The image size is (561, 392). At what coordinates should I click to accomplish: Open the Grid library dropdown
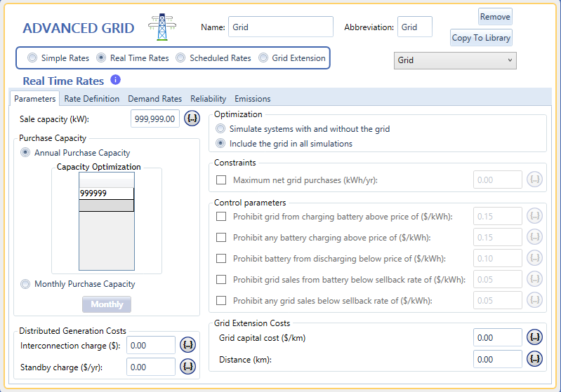(455, 60)
